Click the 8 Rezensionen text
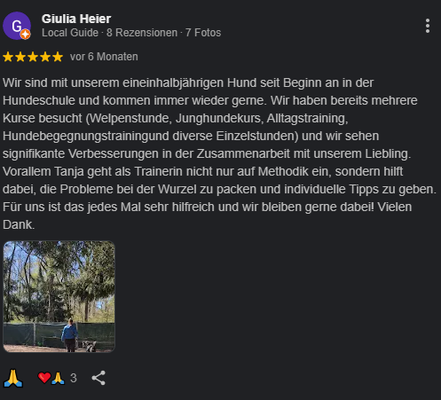 coord(142,33)
